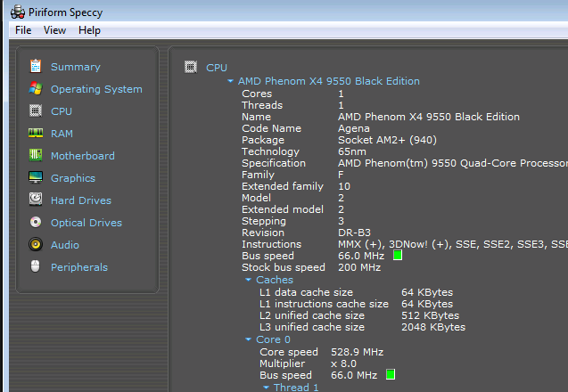
Task: Click the Piriform Speccy window title
Action: pyautogui.click(x=66, y=12)
